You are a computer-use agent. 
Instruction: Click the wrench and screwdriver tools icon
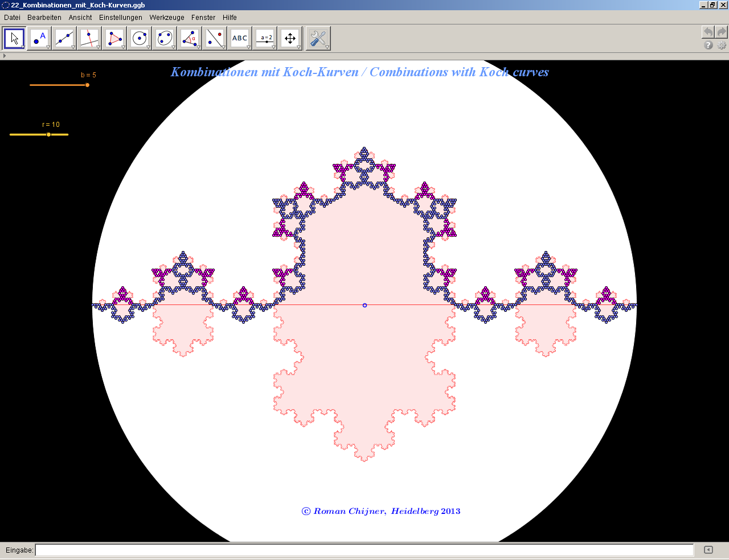(318, 39)
